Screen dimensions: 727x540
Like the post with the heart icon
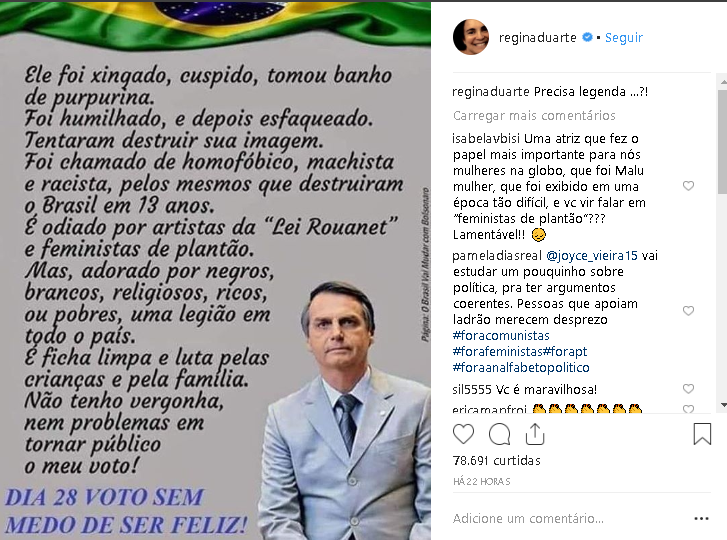coord(463,434)
